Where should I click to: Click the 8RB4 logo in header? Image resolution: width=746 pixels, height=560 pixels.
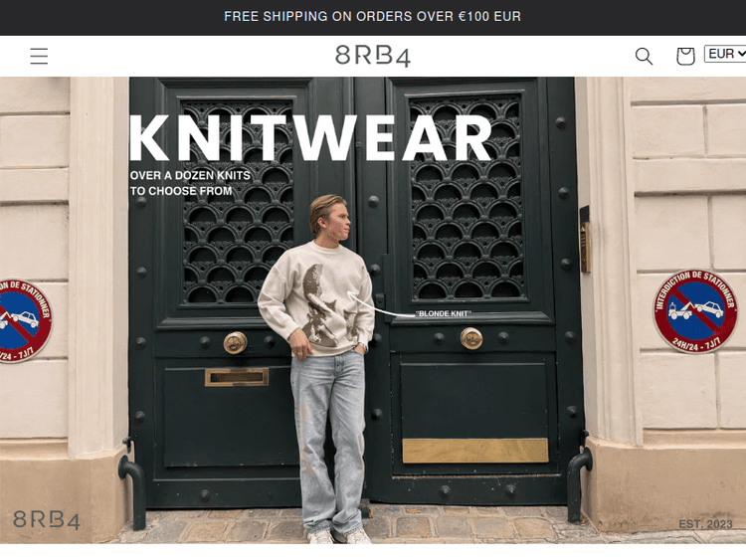[x=373, y=56]
